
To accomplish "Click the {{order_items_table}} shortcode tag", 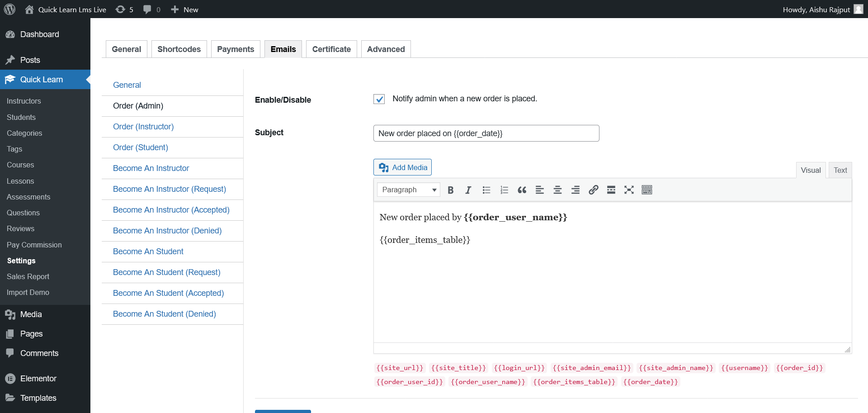I will coord(574,382).
